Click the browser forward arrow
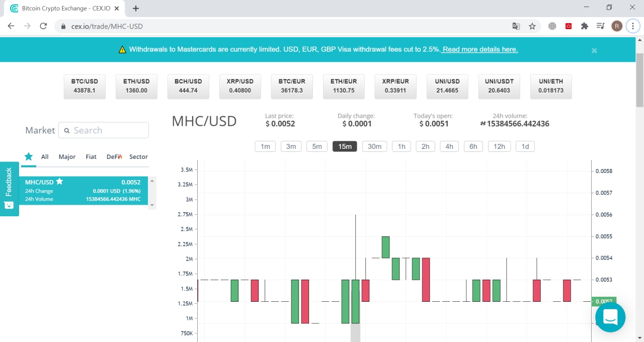 click(27, 26)
